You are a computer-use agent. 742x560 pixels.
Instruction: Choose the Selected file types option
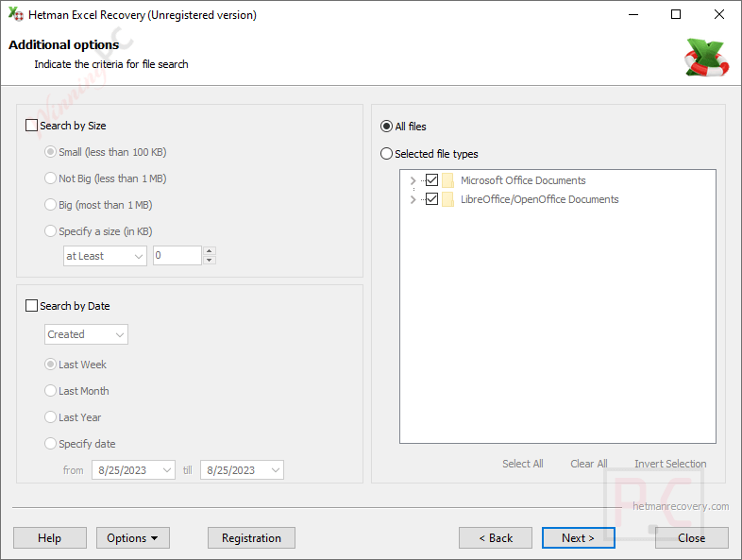pos(387,154)
